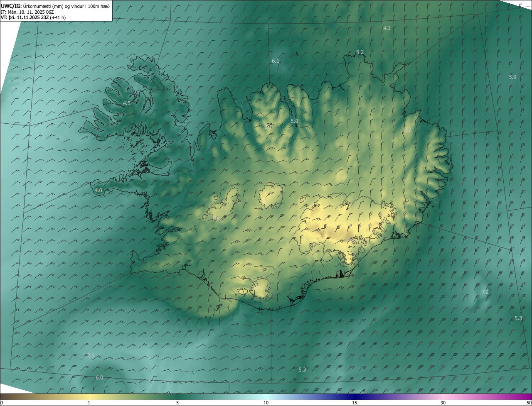The image size is (532, 406).
Task: Click the 15 tick on the colour scale
Action: pyautogui.click(x=355, y=403)
